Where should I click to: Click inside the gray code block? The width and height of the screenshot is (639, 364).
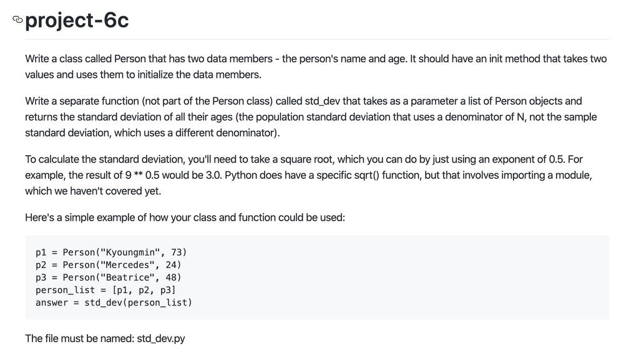317,277
